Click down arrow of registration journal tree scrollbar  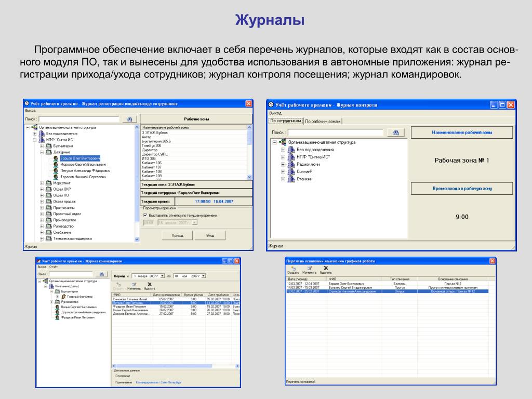pos(137,239)
